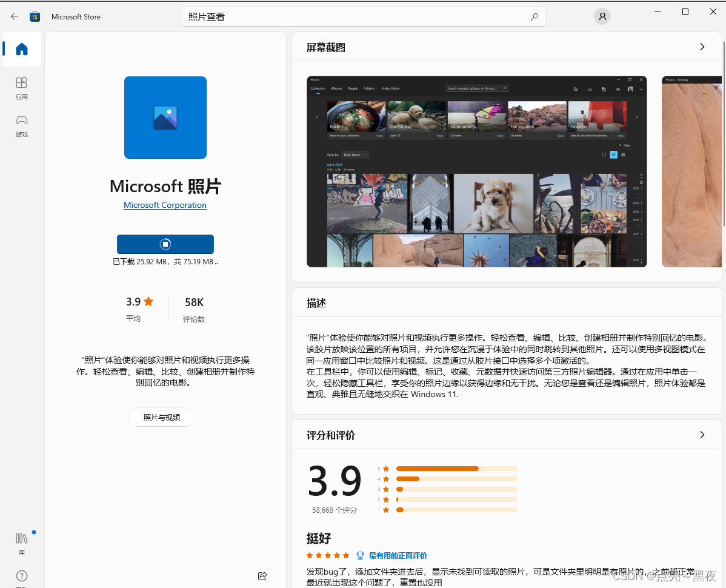726x588 pixels.
Task: Click the trophy icon beside positive review
Action: click(x=360, y=556)
